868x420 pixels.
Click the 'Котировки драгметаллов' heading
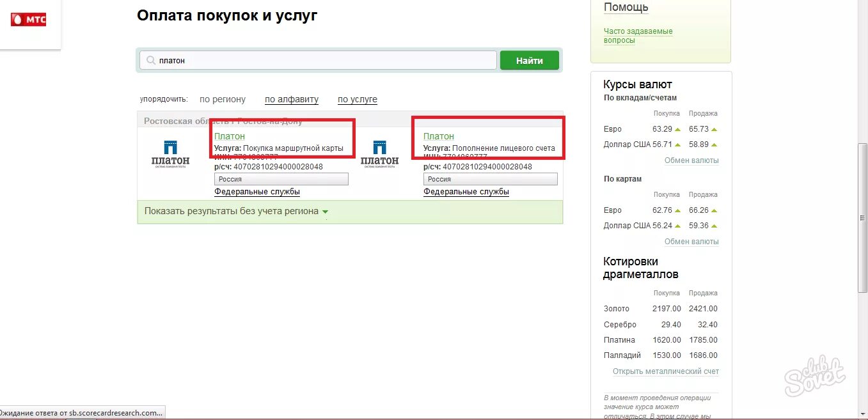pyautogui.click(x=641, y=268)
